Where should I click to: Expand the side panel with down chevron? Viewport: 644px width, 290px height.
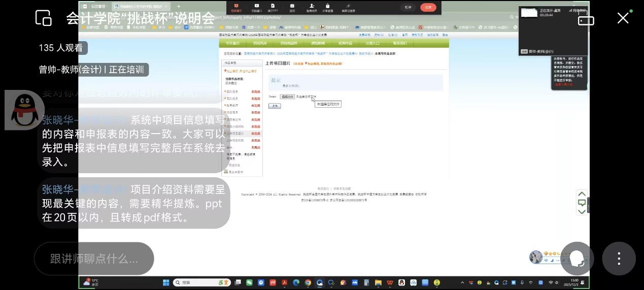coord(582,212)
